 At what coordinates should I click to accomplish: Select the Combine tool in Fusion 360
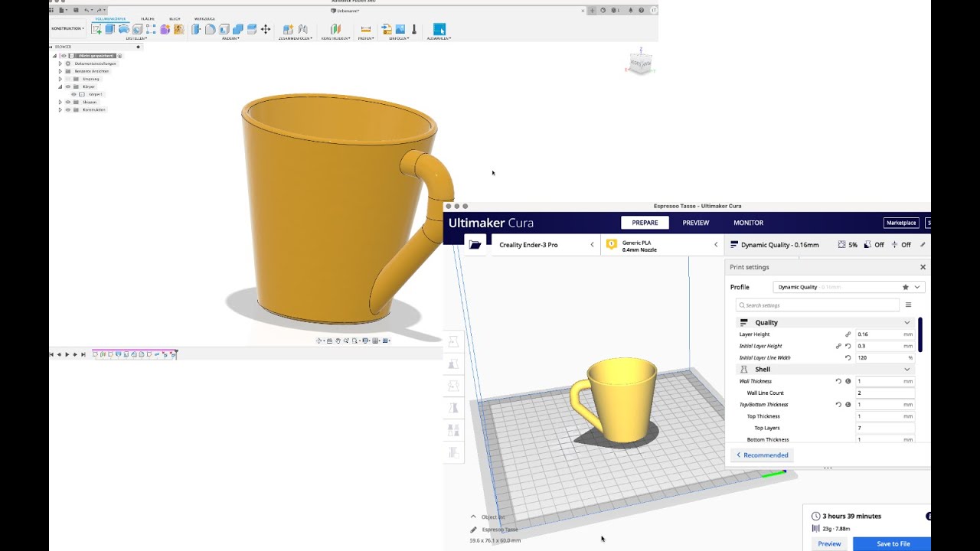tap(238, 29)
